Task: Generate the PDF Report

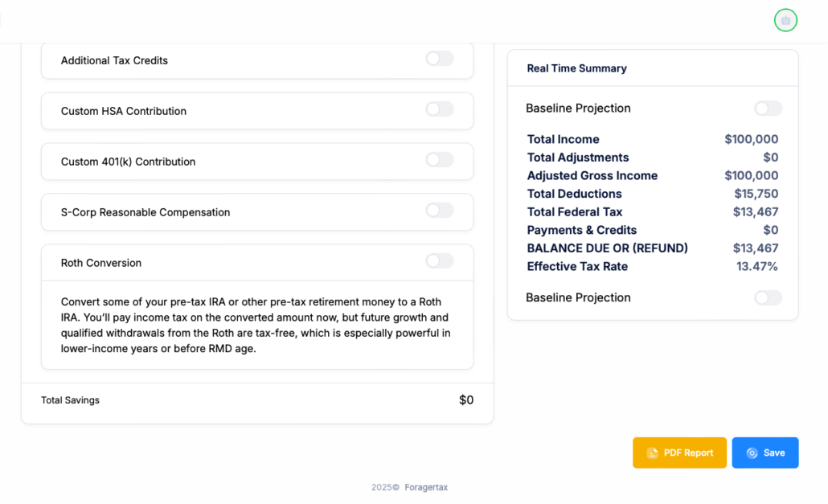Action: [679, 453]
